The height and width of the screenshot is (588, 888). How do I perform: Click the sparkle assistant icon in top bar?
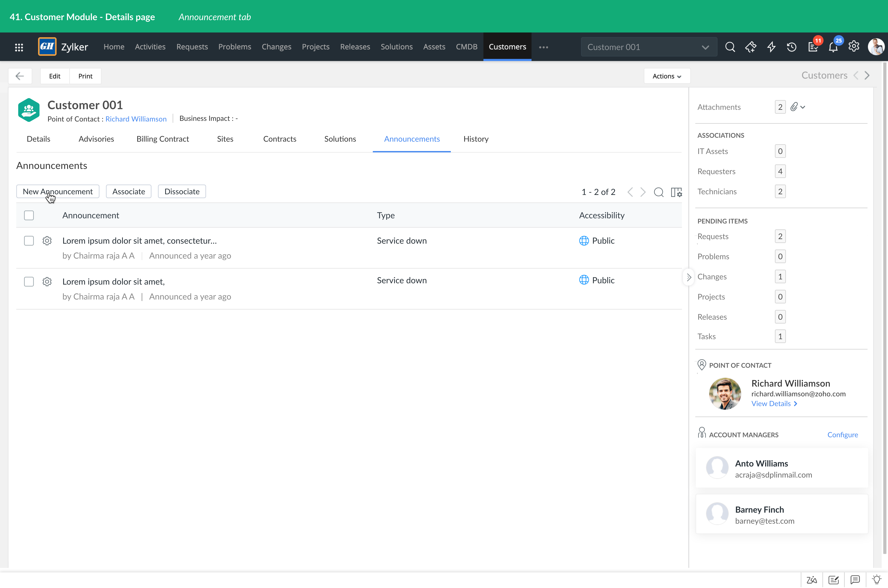[x=751, y=47]
